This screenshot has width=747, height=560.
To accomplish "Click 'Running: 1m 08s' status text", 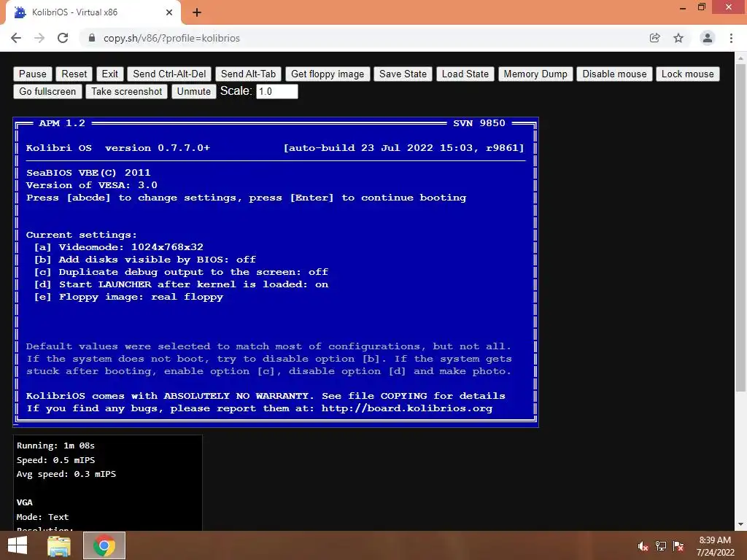I will (x=55, y=446).
